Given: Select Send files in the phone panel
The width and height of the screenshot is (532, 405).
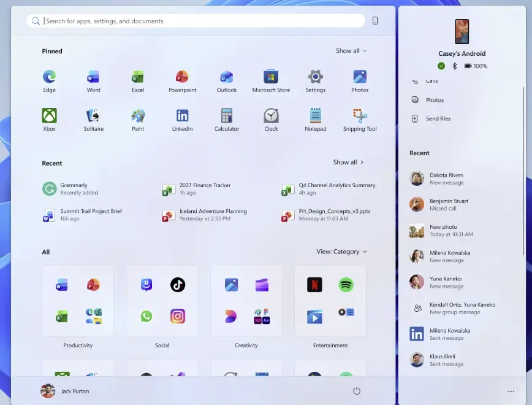Looking at the screenshot, I should pyautogui.click(x=431, y=118).
